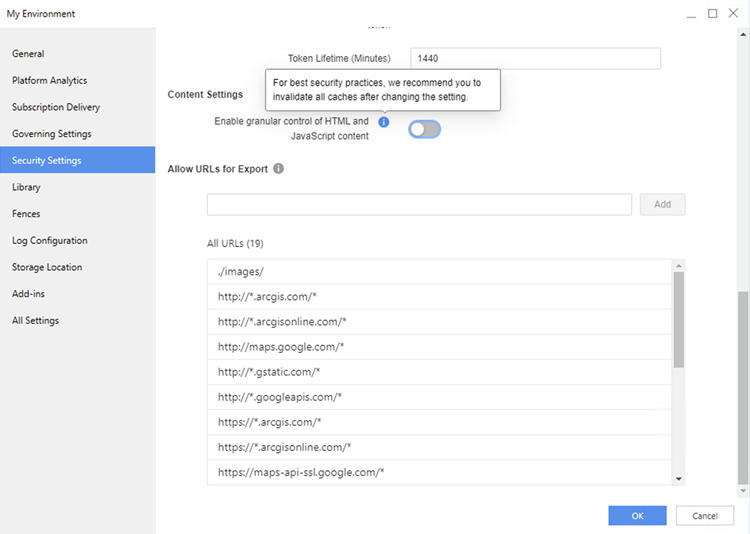The width and height of the screenshot is (750, 534).
Task: Open Add-ins settings
Action: 28,294
